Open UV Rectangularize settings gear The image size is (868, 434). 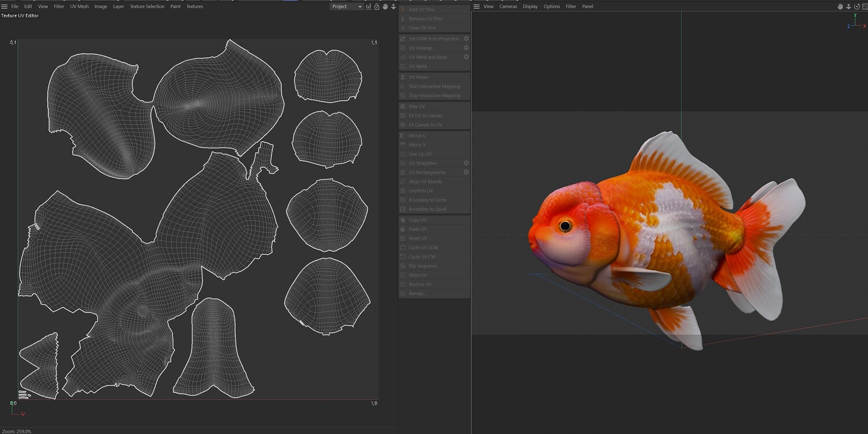pyautogui.click(x=466, y=172)
